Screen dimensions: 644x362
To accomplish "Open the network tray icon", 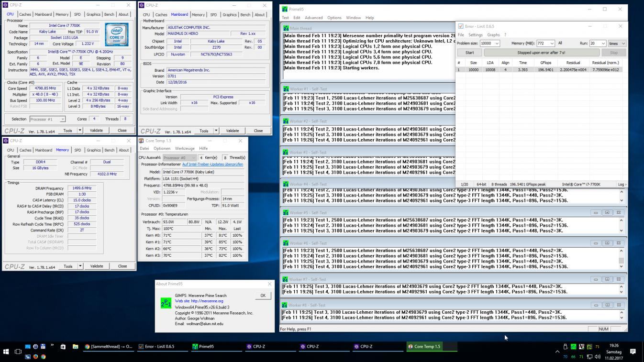I will tap(589, 357).
